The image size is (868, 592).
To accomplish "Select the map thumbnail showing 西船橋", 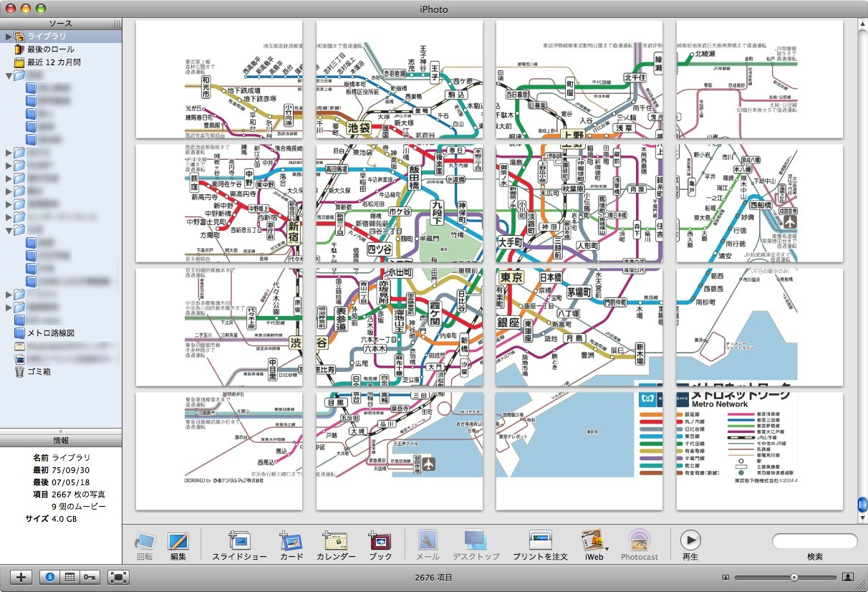I will click(759, 203).
